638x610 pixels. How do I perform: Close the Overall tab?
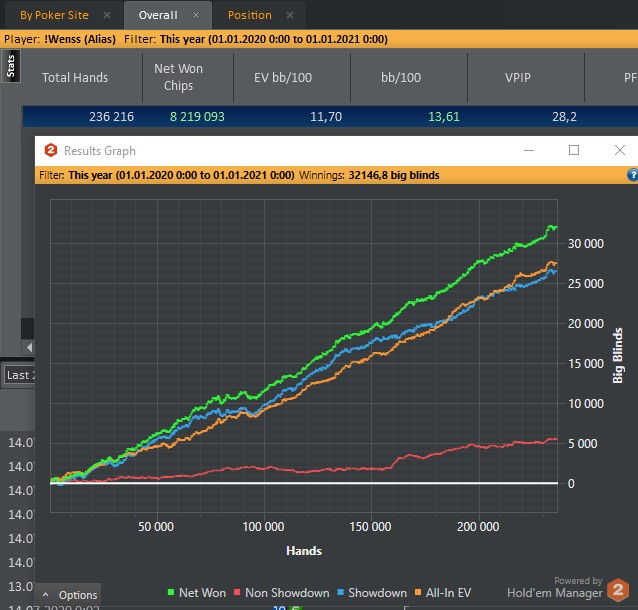pos(196,15)
